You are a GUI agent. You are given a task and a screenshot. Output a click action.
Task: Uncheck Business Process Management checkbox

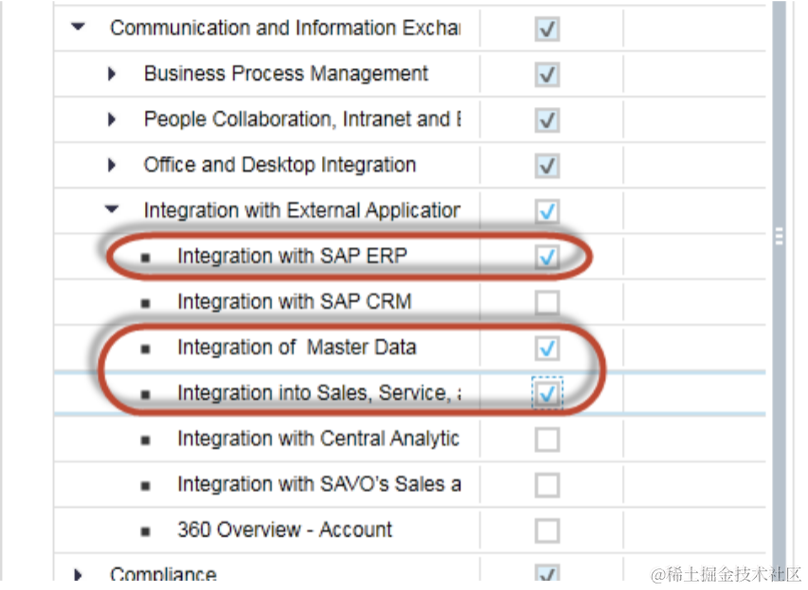pos(547,74)
